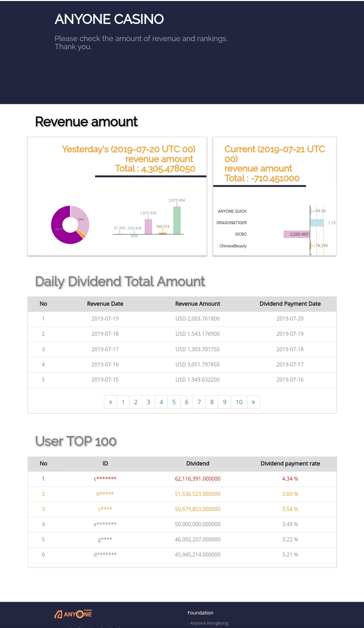364x628 pixels.
Task: Select dividend 50,000,000.000000
Action: click(x=198, y=524)
